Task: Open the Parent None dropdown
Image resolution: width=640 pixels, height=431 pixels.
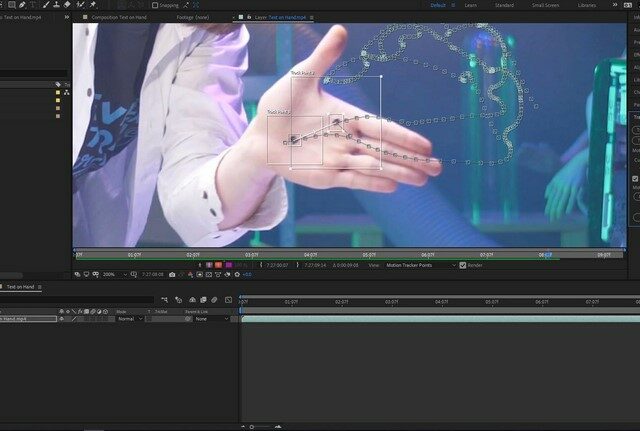Action: pos(208,319)
